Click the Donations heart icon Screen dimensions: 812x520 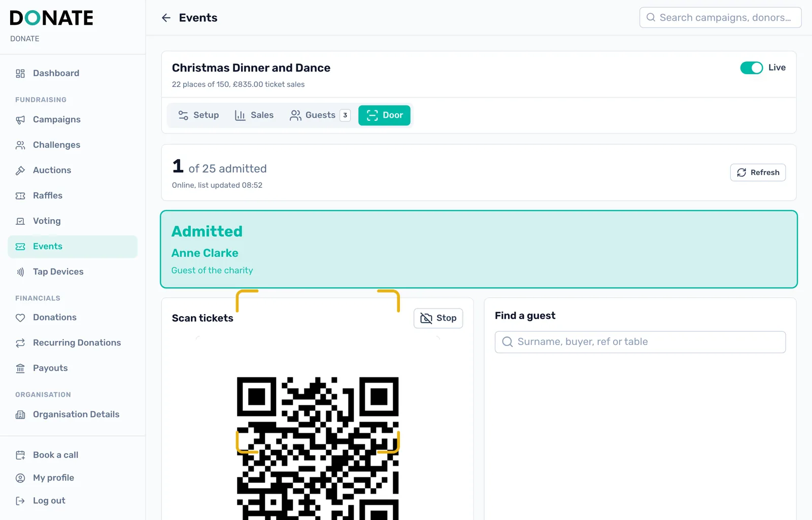coord(20,318)
